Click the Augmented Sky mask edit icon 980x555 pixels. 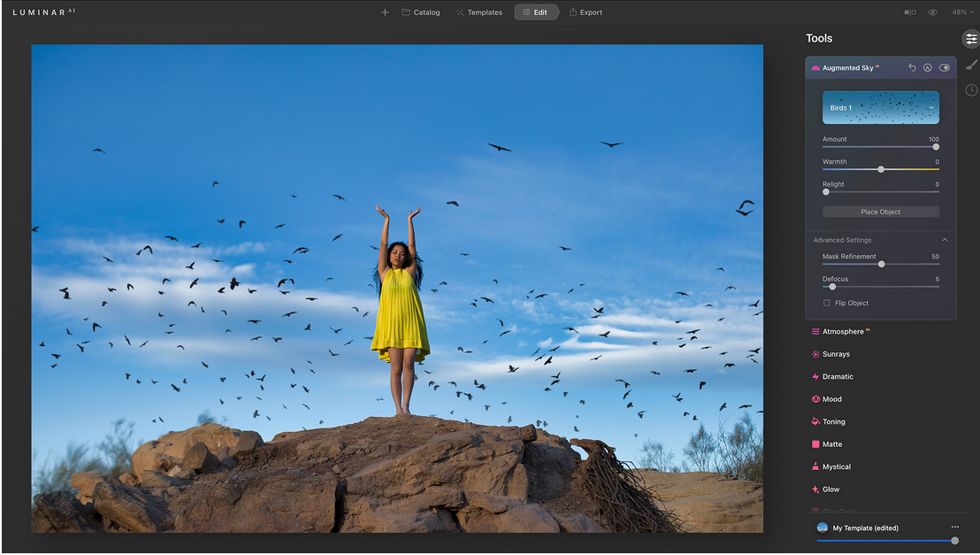(x=928, y=68)
